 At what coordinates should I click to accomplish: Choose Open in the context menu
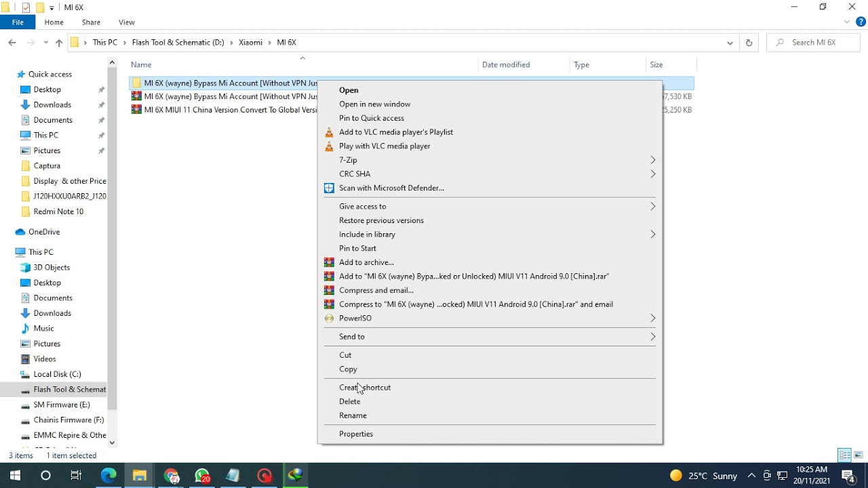click(x=349, y=90)
